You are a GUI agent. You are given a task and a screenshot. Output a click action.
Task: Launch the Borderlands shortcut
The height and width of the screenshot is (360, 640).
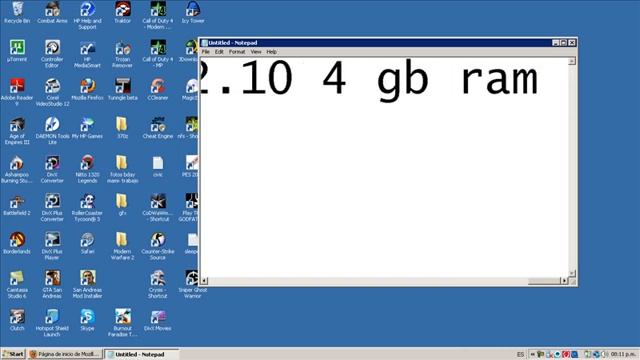click(x=17, y=242)
